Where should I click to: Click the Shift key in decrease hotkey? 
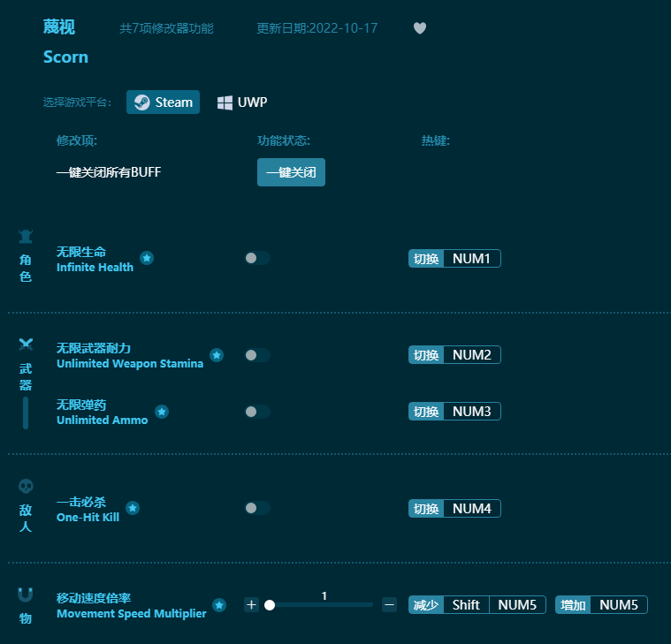pos(466,604)
